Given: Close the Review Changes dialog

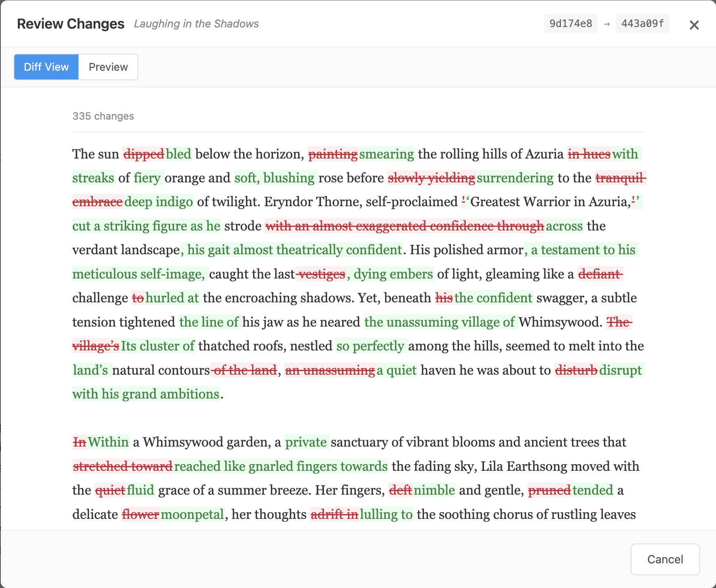Looking at the screenshot, I should coord(694,25).
